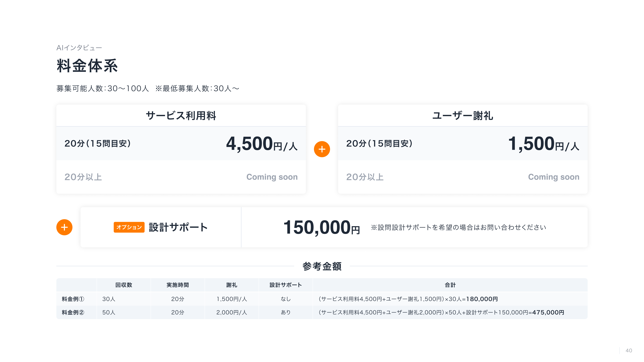This screenshot has height=362, width=644.
Task: Click the 合計 column header
Action: (x=450, y=285)
